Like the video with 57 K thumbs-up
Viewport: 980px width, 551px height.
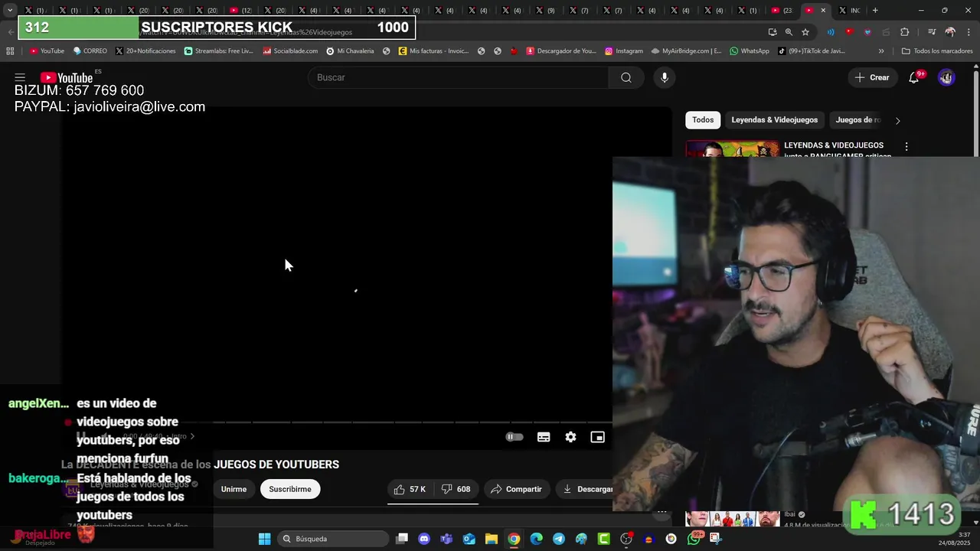410,489
